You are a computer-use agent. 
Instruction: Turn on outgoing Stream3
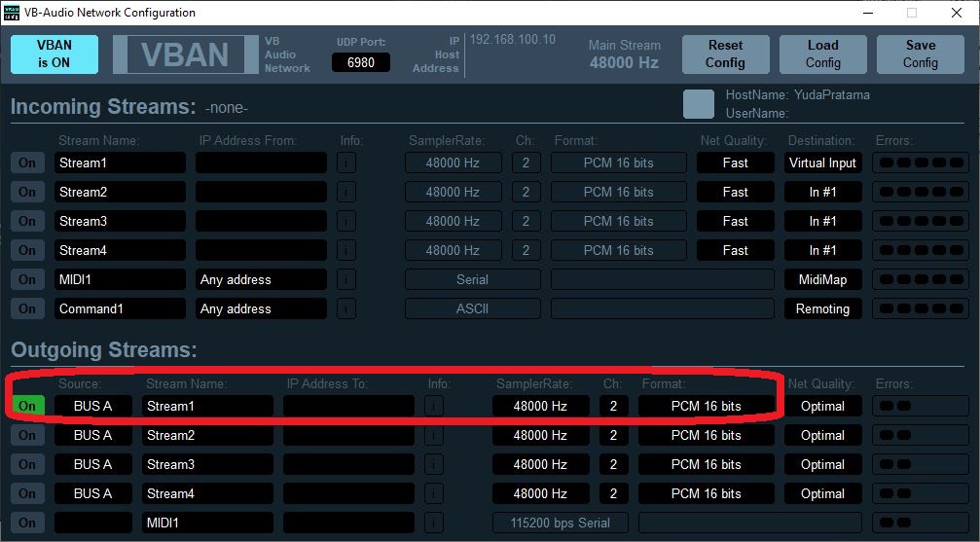(x=27, y=464)
